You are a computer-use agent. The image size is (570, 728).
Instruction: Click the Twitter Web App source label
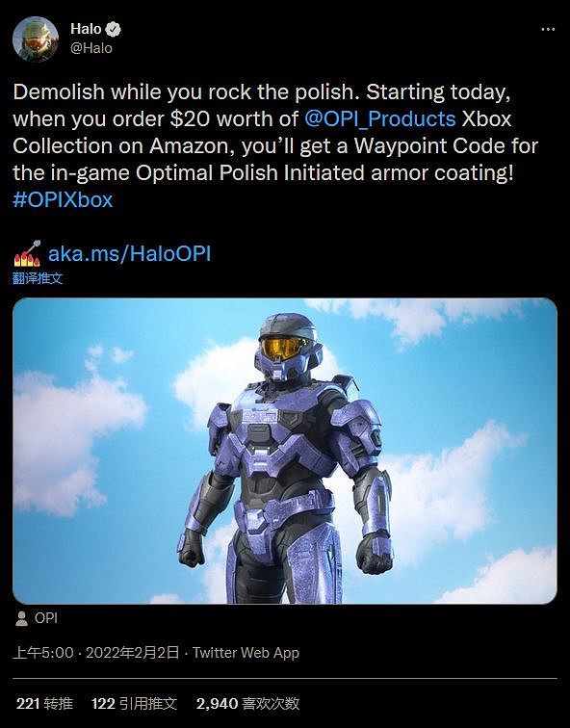[246, 653]
